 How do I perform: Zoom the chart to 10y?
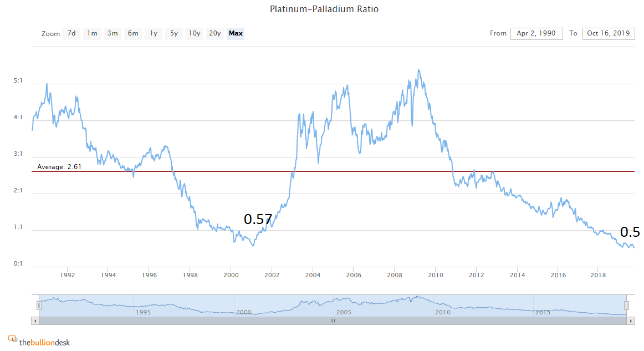194,33
